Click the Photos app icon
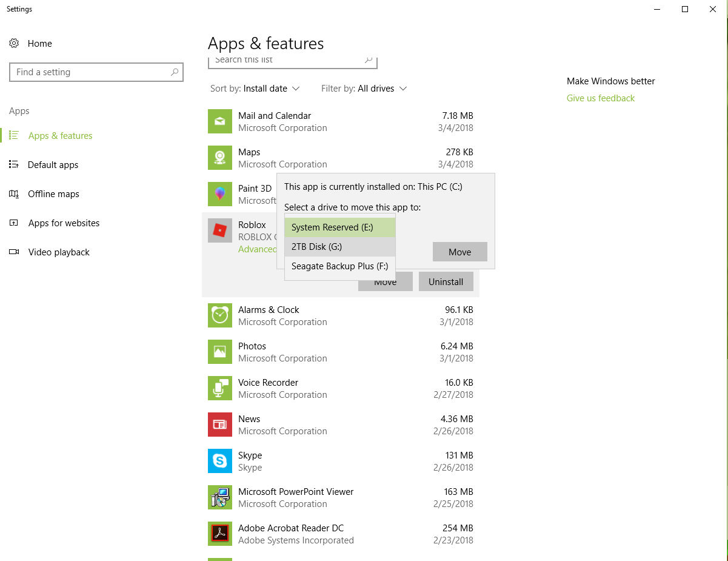The image size is (728, 561). (220, 352)
